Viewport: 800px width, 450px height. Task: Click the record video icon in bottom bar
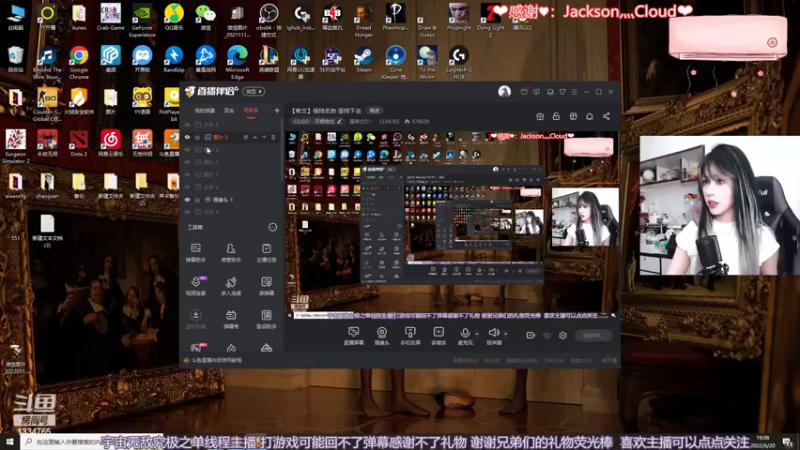(x=531, y=335)
